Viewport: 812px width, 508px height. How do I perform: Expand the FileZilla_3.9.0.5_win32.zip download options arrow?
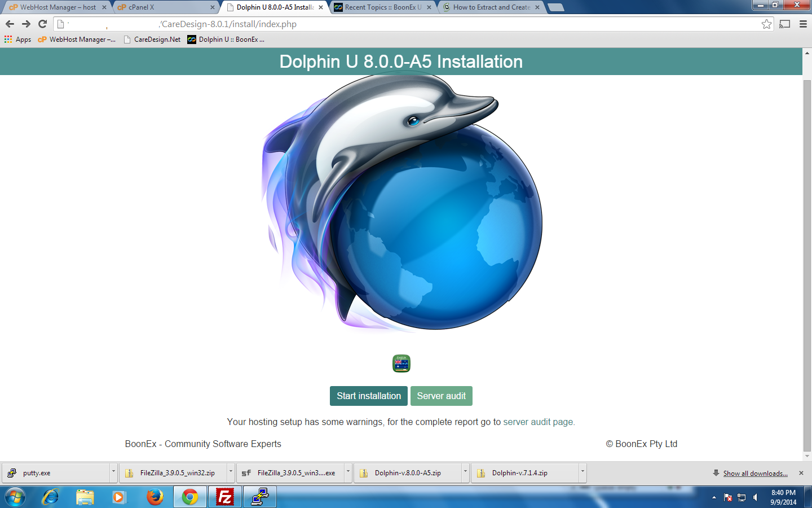coord(231,473)
